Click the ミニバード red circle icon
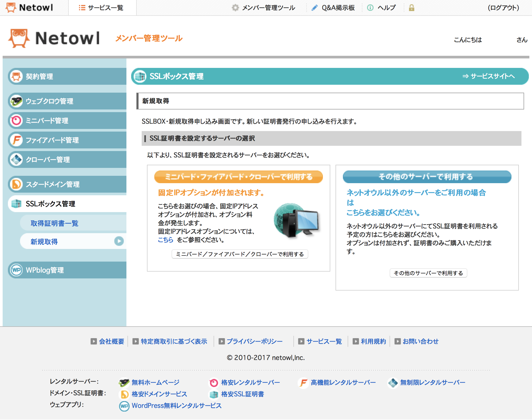 [16, 121]
